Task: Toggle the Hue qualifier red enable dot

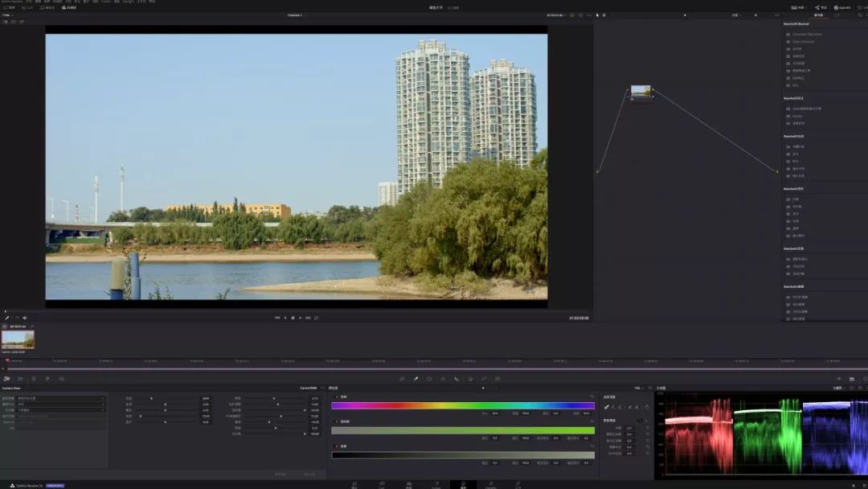Action: click(x=336, y=397)
